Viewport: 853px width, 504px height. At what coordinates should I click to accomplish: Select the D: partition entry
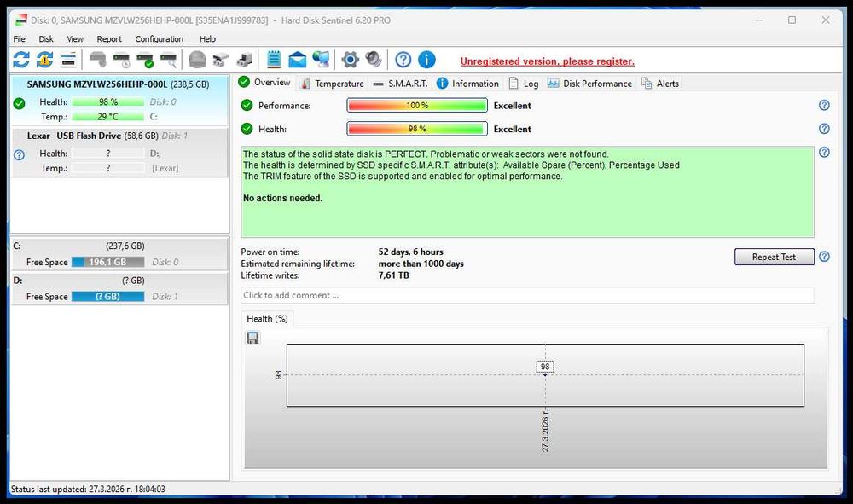pos(119,289)
